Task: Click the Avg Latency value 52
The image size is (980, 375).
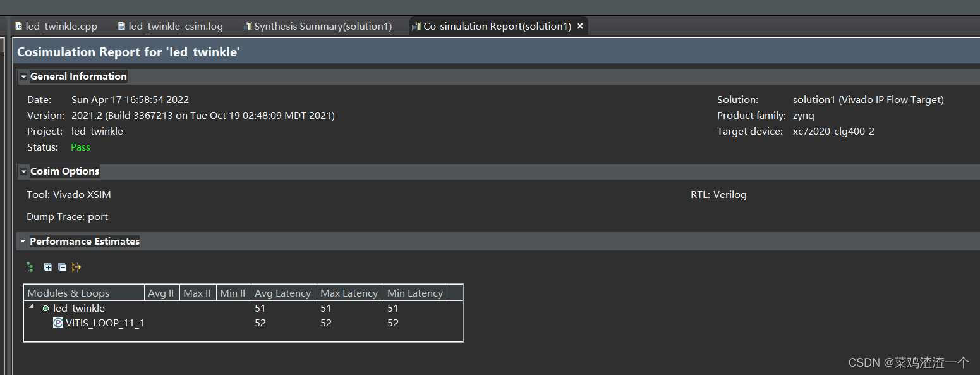Action: coord(260,323)
